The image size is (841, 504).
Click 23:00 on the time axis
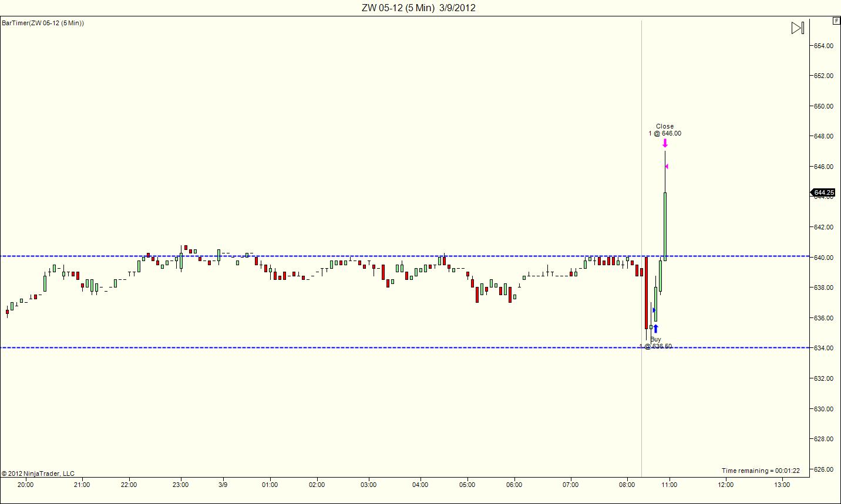[180, 485]
